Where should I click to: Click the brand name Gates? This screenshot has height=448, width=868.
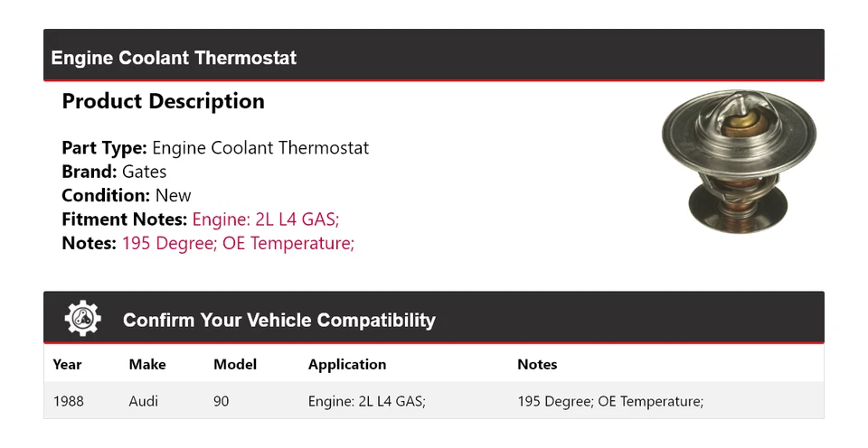click(144, 172)
